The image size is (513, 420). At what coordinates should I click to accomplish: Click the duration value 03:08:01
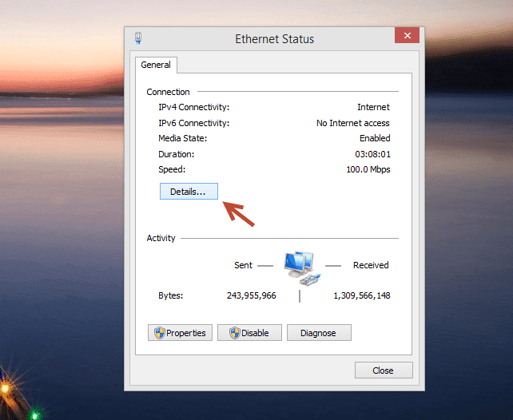372,154
